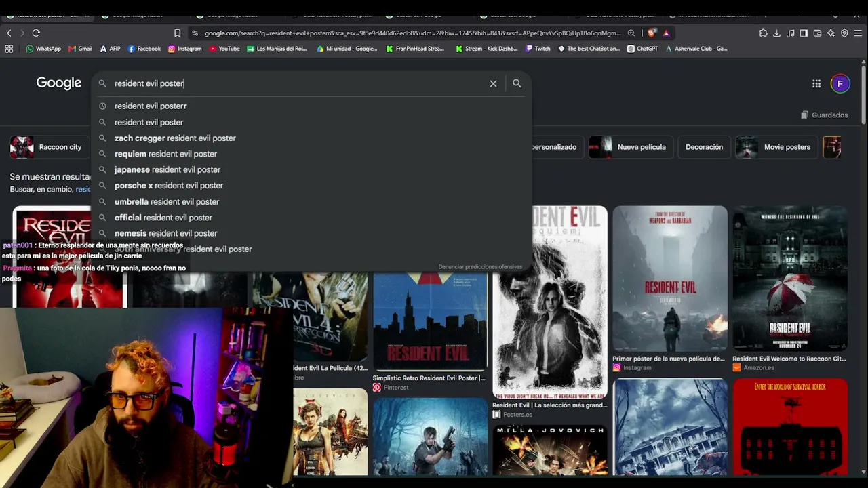Open the Mi unidad Google Drive bookmark
Screen dimensions: 868x488
pyautogui.click(x=347, y=49)
